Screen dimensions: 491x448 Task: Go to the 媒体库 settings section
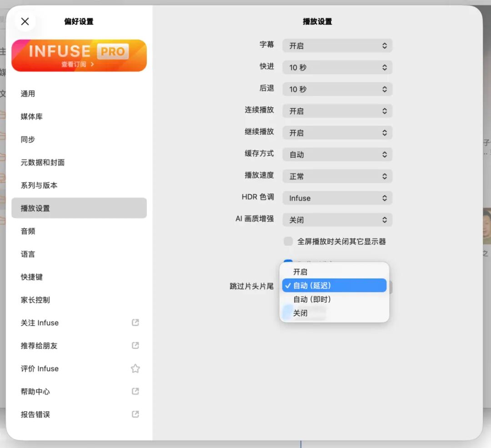click(x=79, y=116)
